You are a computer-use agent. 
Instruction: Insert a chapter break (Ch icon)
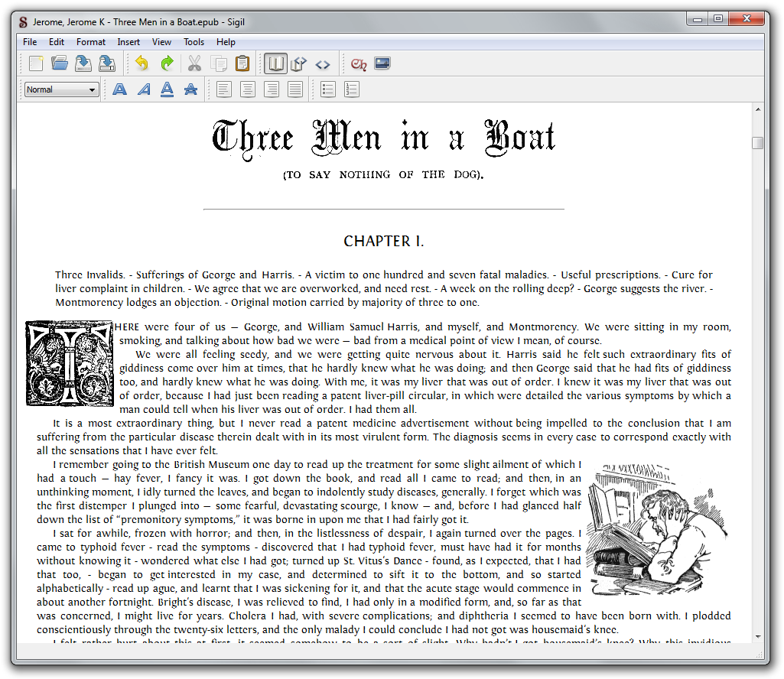(x=359, y=64)
